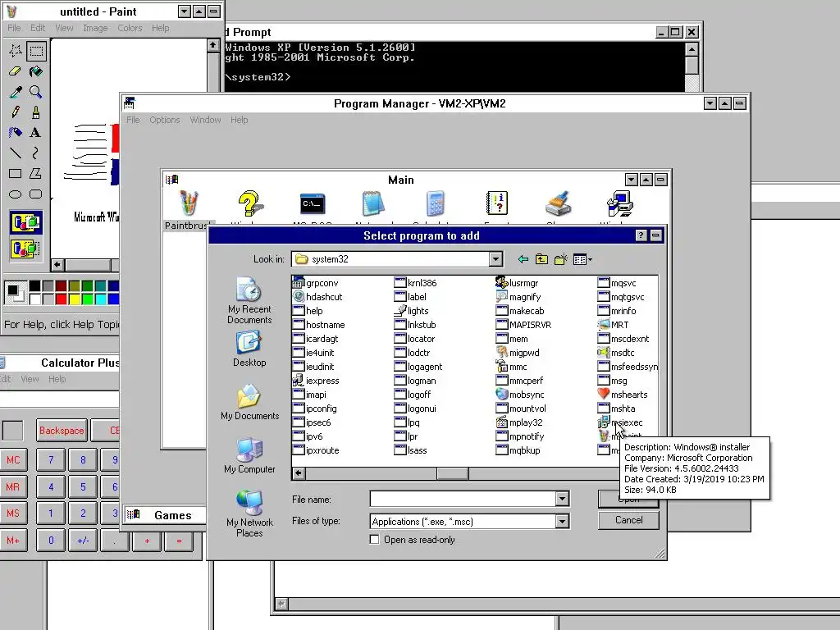
Task: Pick the Pencil tool in Paint
Action: (x=16, y=112)
